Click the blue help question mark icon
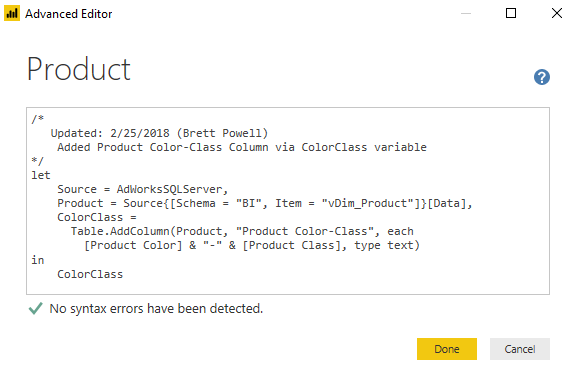 pos(541,77)
